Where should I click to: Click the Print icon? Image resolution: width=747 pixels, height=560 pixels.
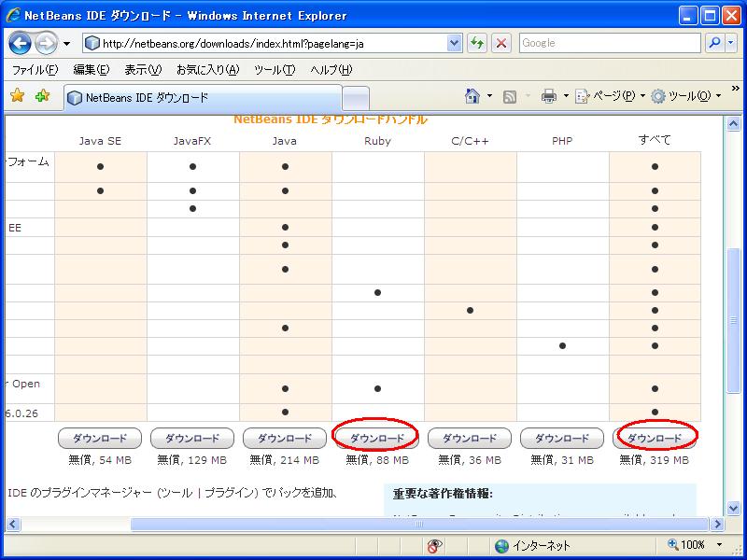pos(549,97)
